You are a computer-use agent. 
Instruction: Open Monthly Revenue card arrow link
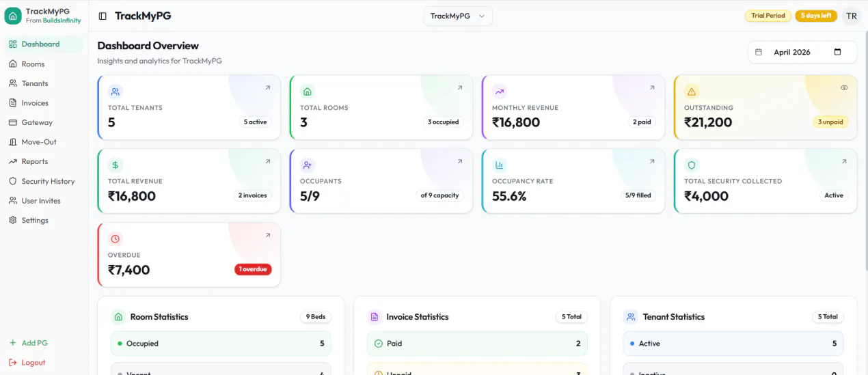point(651,87)
